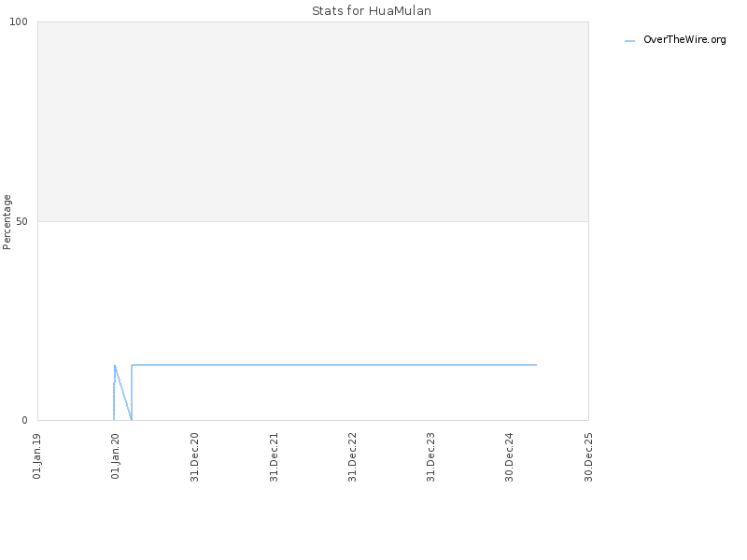
Task: Click the 0 y-axis tick label
Action: tap(25, 420)
